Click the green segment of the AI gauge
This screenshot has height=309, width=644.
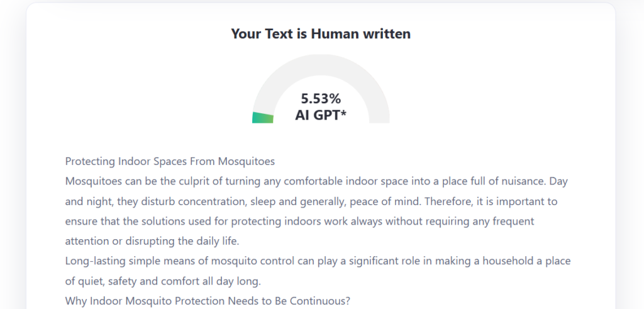263,118
